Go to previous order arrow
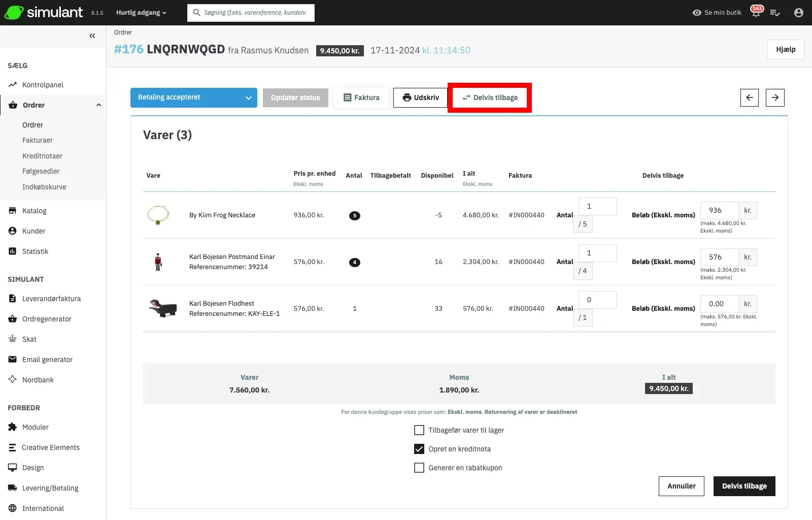Screen dimensions: 812x520 point(749,97)
